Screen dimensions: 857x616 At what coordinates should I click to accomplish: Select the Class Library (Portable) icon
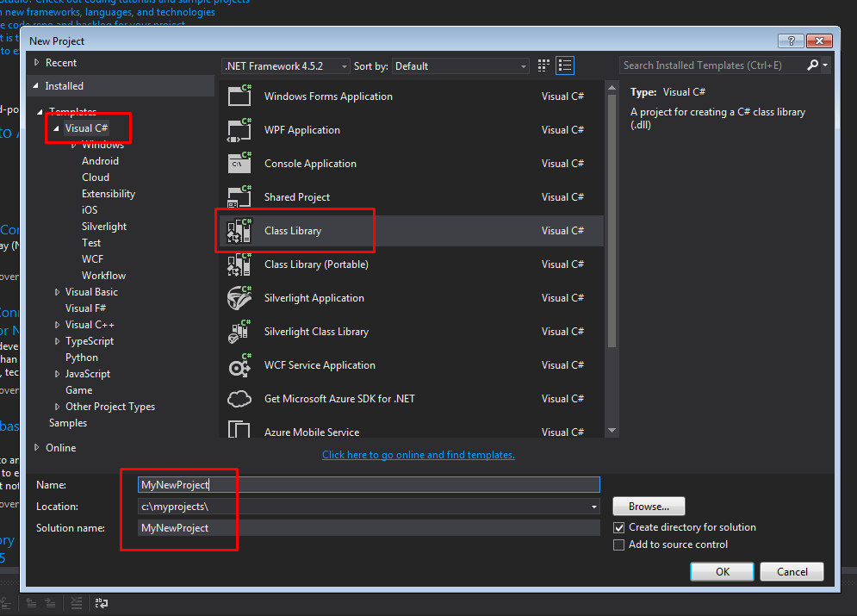[239, 264]
